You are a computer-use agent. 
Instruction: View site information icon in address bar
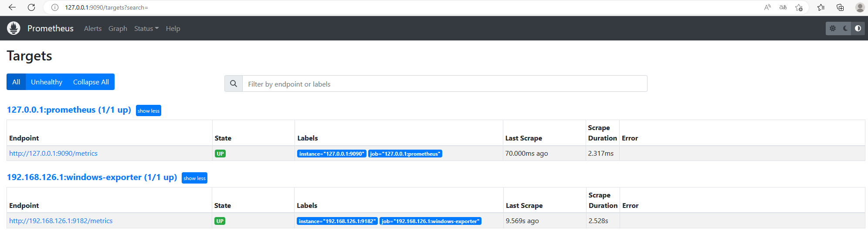[55, 7]
